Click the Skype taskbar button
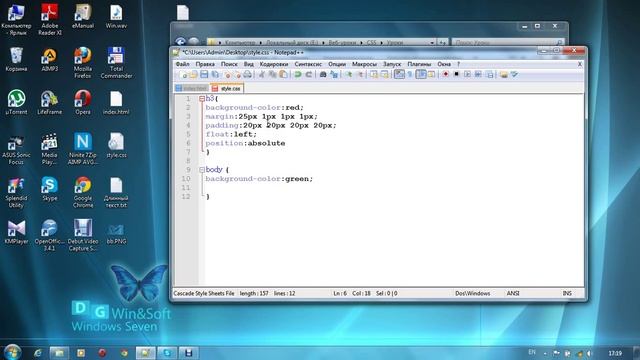The width and height of the screenshot is (640, 360). point(167,353)
